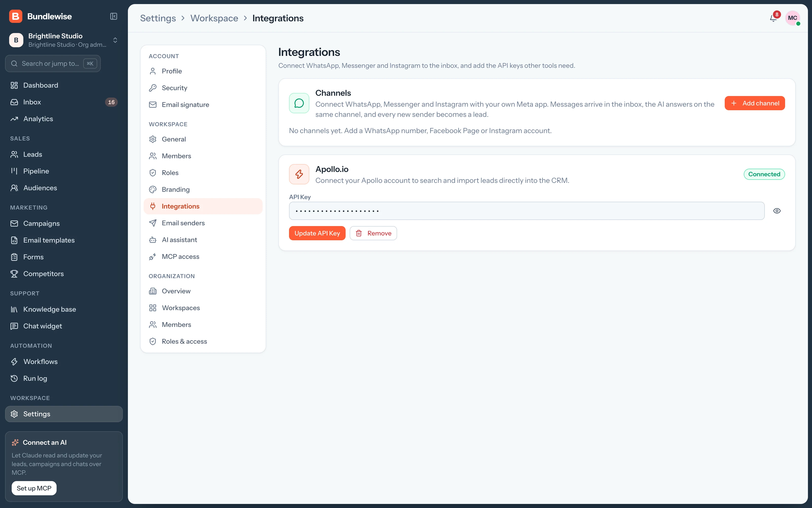Click the Set up MCP button
The image size is (812, 508).
pyautogui.click(x=34, y=488)
